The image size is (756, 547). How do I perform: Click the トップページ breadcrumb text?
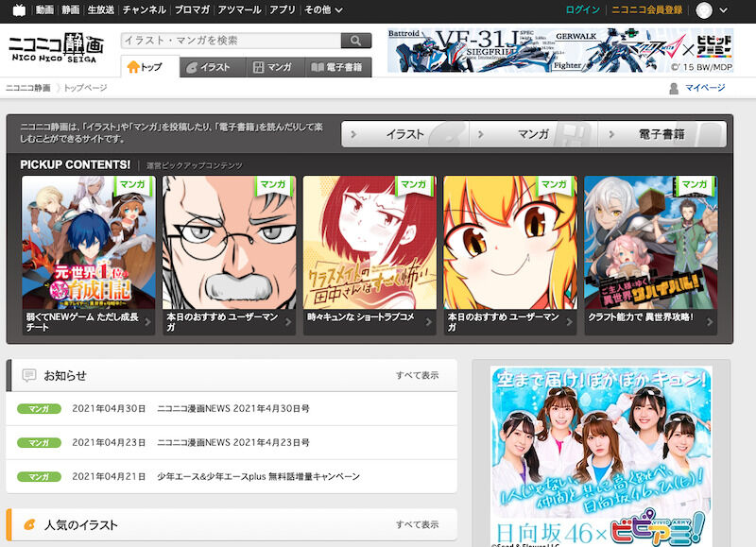(x=85, y=88)
